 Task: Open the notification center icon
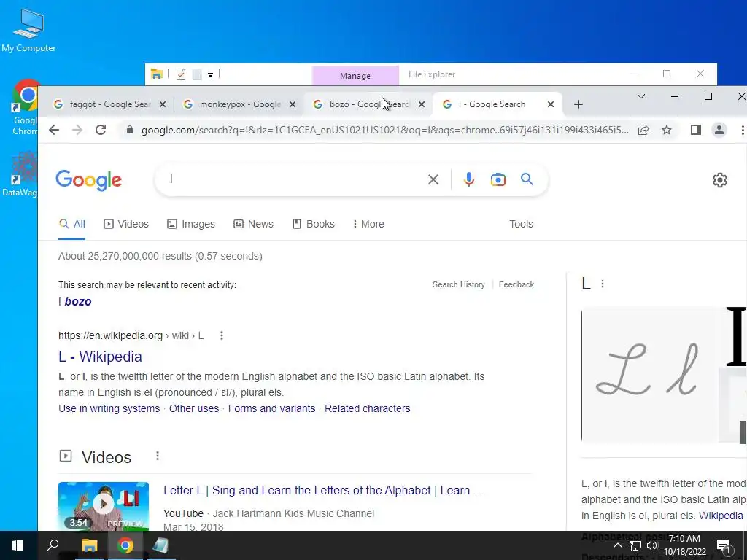723,545
